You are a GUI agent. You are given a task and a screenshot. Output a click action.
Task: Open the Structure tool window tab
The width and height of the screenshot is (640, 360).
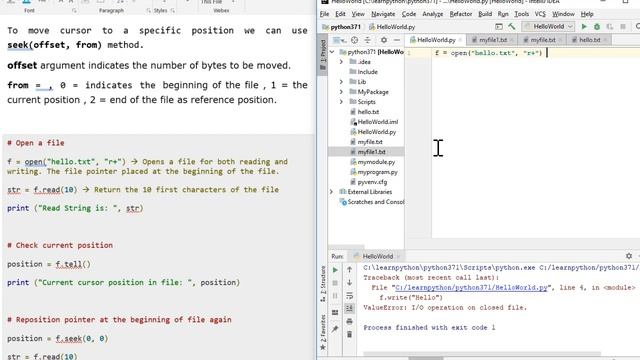coord(323,284)
